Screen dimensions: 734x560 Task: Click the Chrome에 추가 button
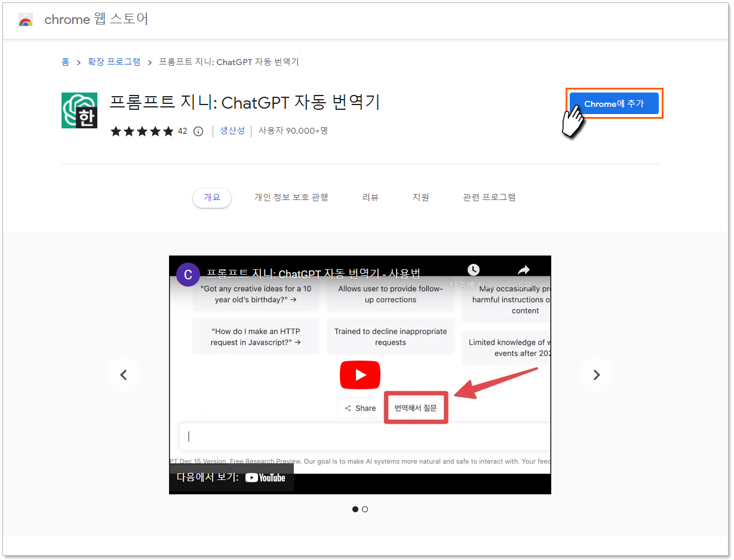pos(614,103)
